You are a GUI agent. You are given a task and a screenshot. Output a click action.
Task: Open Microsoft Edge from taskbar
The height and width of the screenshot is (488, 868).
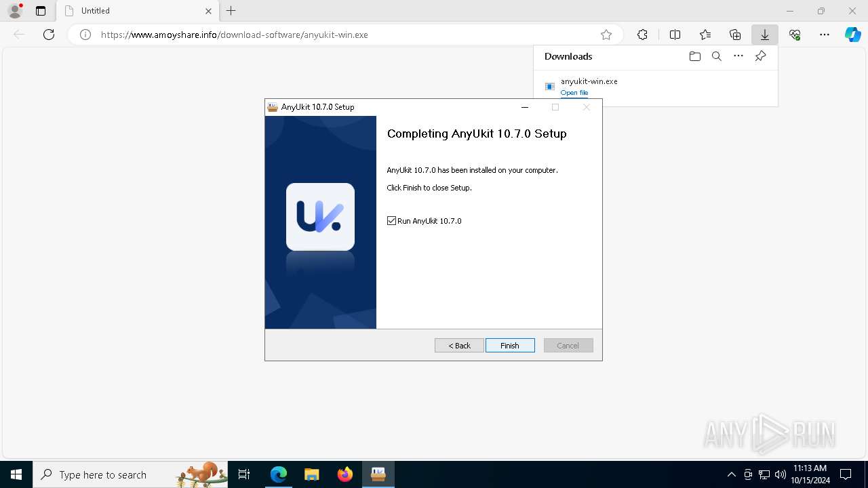coord(279,474)
